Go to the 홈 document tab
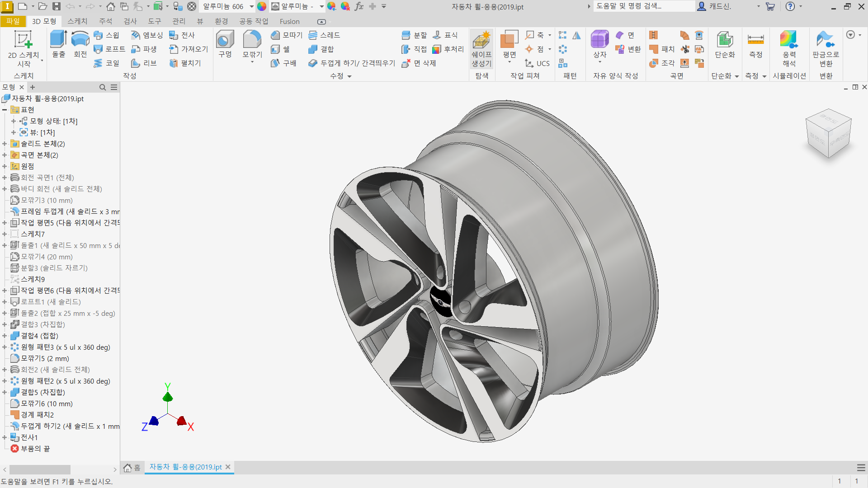The width and height of the screenshot is (868, 488). click(x=132, y=467)
